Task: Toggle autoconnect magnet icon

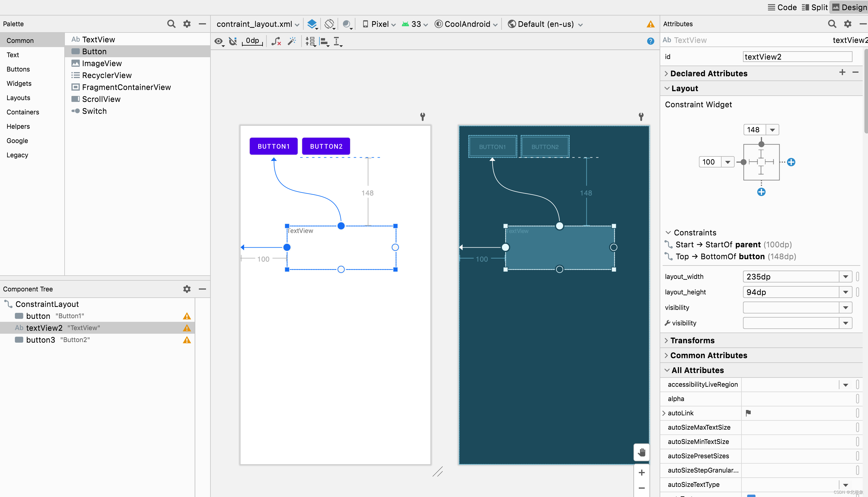Action: [233, 41]
